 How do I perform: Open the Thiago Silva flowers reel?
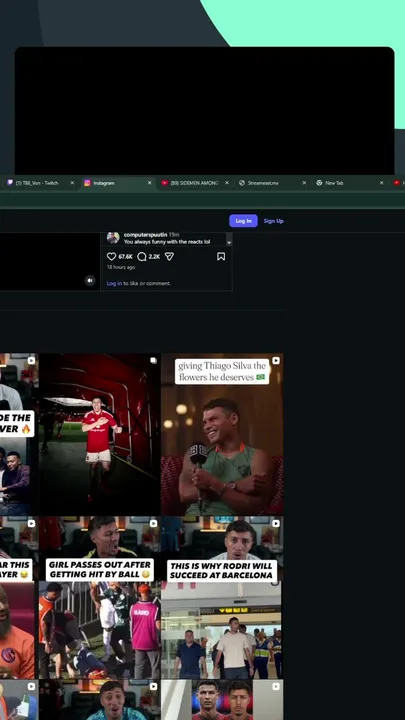(222, 434)
